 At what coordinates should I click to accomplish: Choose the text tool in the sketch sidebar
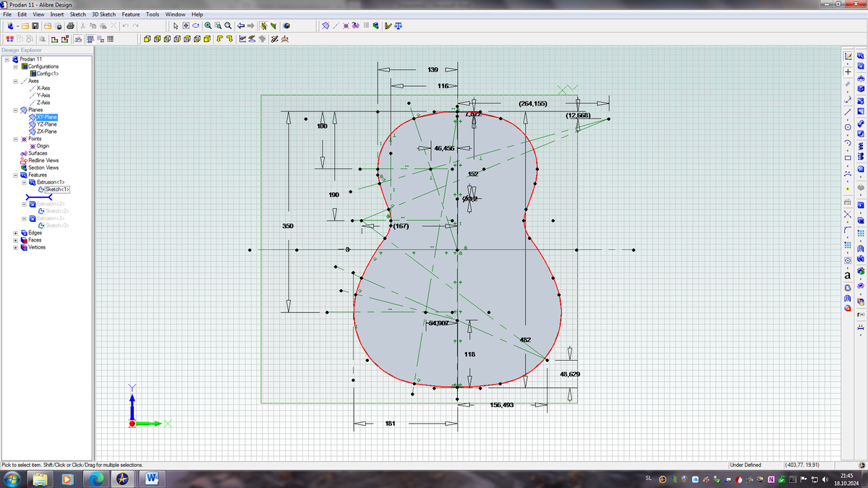coord(848,275)
